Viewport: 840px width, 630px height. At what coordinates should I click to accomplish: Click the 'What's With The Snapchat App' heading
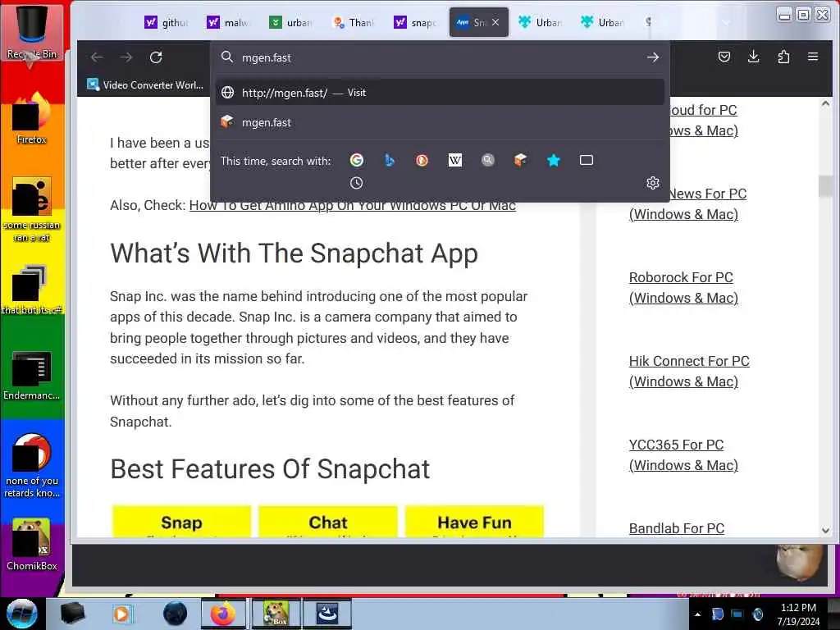(294, 253)
